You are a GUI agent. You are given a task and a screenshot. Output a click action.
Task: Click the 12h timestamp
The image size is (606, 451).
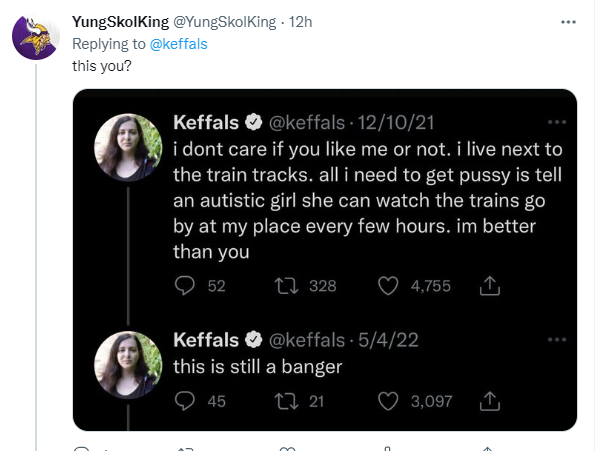(x=300, y=22)
